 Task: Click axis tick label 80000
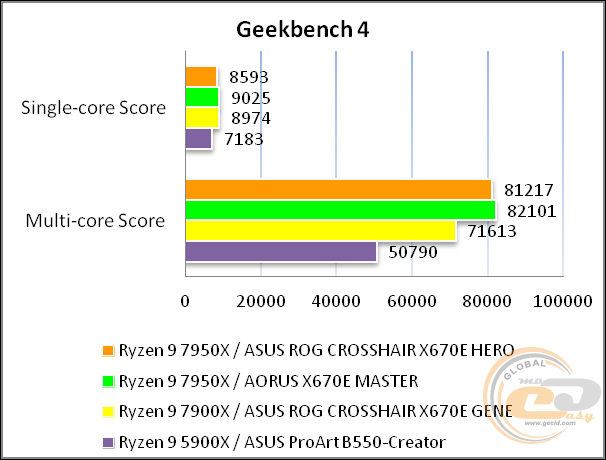(487, 301)
